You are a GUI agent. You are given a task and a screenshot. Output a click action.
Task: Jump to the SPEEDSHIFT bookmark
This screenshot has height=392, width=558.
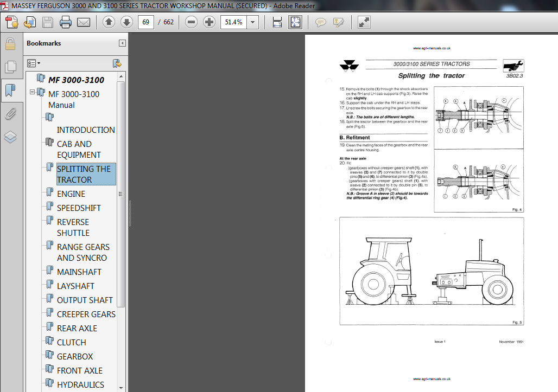pos(79,208)
